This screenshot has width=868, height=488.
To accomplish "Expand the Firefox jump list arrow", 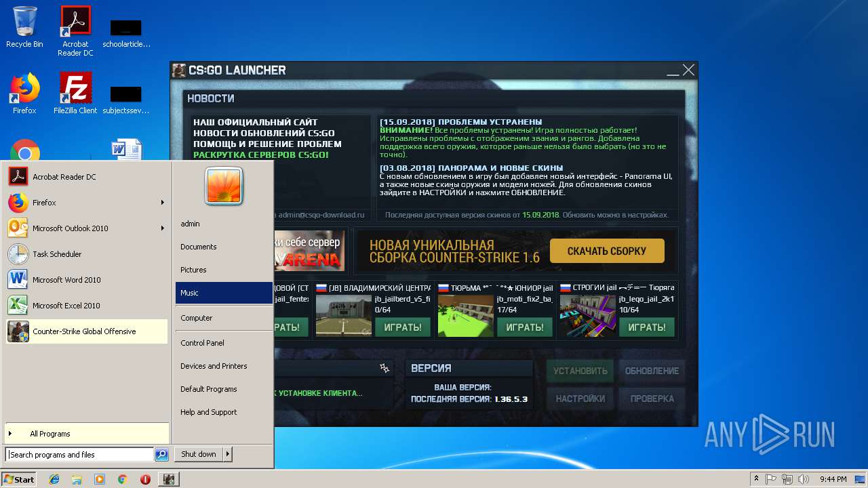I will 162,203.
